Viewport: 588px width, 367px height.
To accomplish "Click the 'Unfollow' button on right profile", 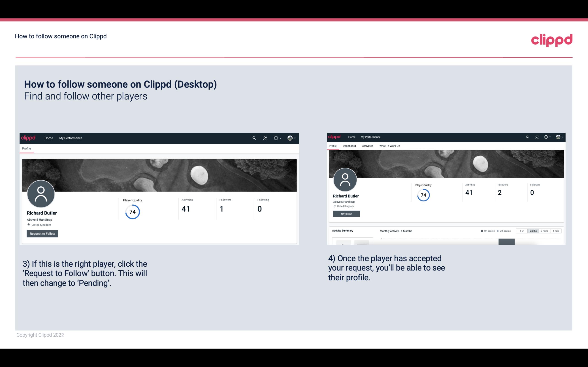I will pyautogui.click(x=346, y=214).
